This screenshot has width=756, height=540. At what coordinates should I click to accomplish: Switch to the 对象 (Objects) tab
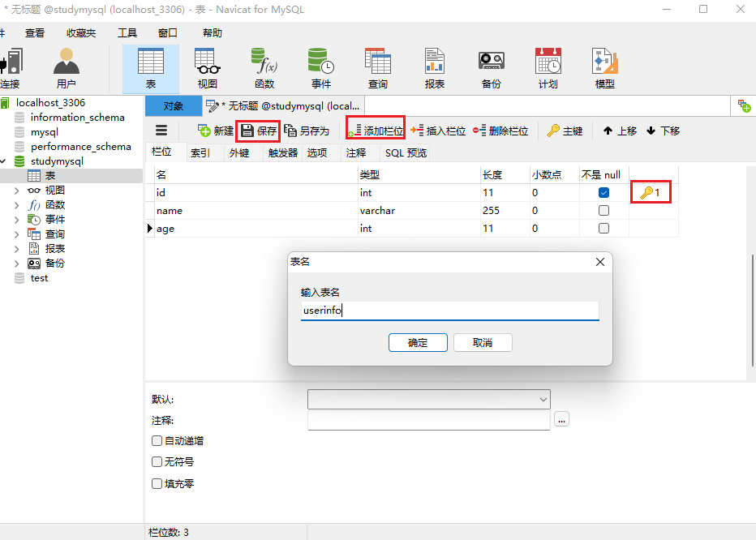tap(174, 106)
